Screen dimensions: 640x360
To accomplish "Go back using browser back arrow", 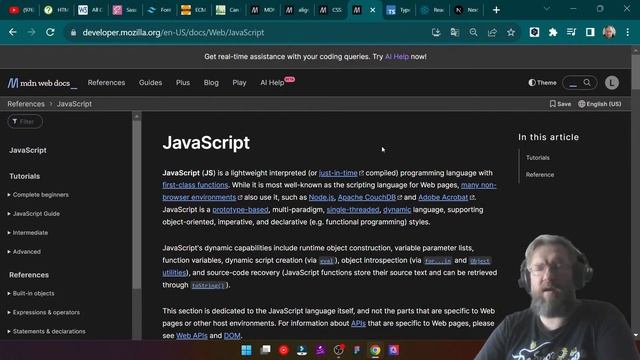I will click(13, 32).
